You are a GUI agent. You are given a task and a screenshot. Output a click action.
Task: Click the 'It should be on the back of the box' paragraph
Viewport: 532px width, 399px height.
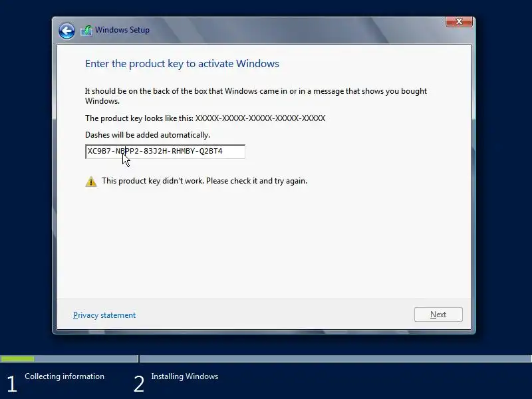point(256,96)
